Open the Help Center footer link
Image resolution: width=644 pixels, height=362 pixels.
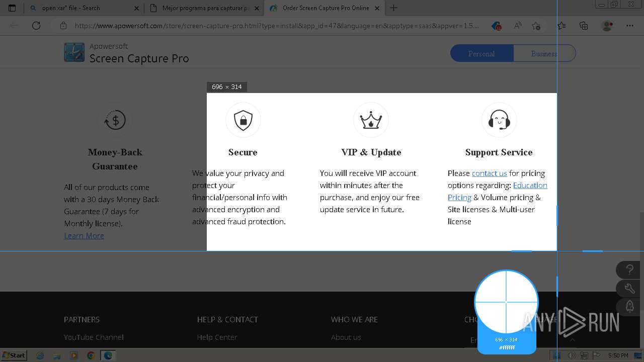[217, 337]
